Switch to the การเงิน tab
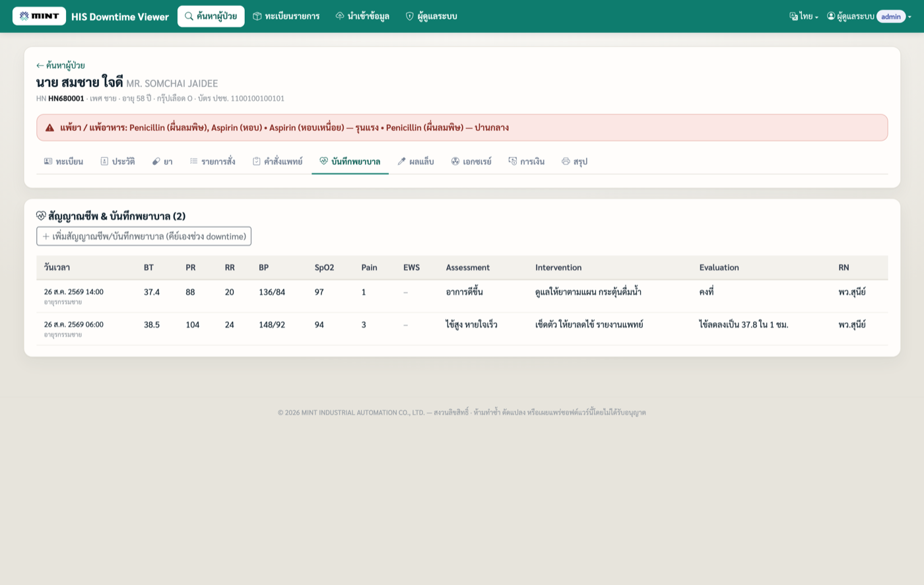The width and height of the screenshot is (924, 585). tap(527, 161)
